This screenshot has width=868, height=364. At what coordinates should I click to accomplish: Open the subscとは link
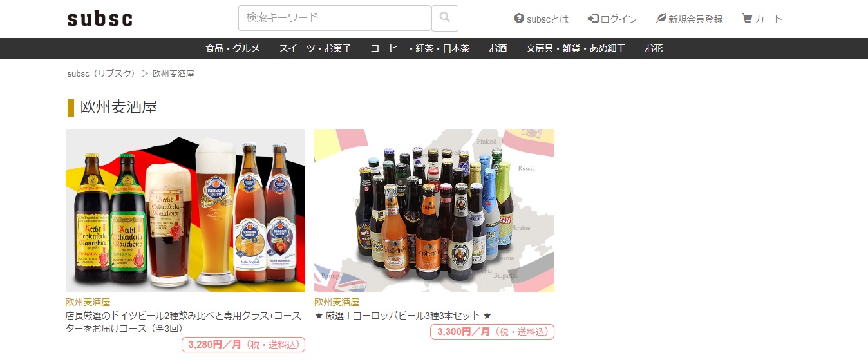(x=542, y=19)
